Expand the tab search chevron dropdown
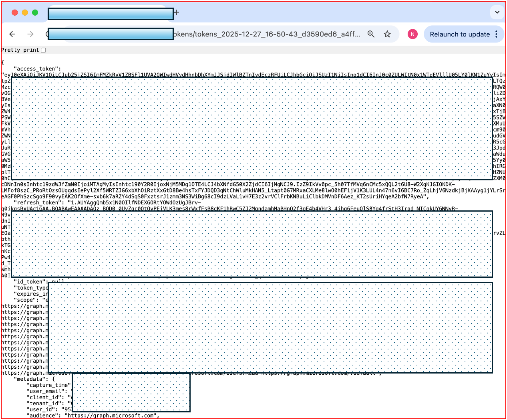The height and width of the screenshot is (420, 507). 497,12
